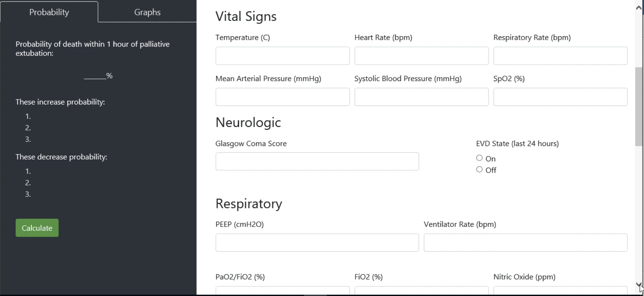Click the scrollbar up arrow
This screenshot has width=644, height=296.
639,7
